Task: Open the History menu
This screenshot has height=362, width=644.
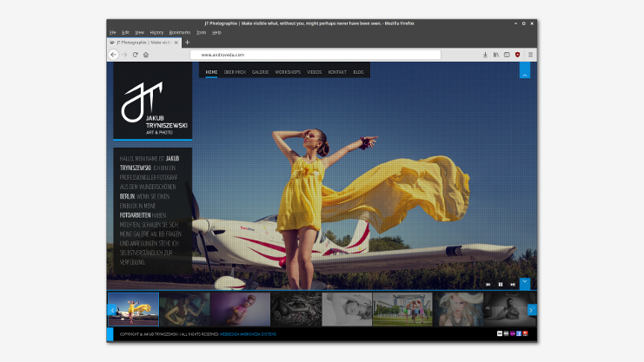Action: click(156, 32)
